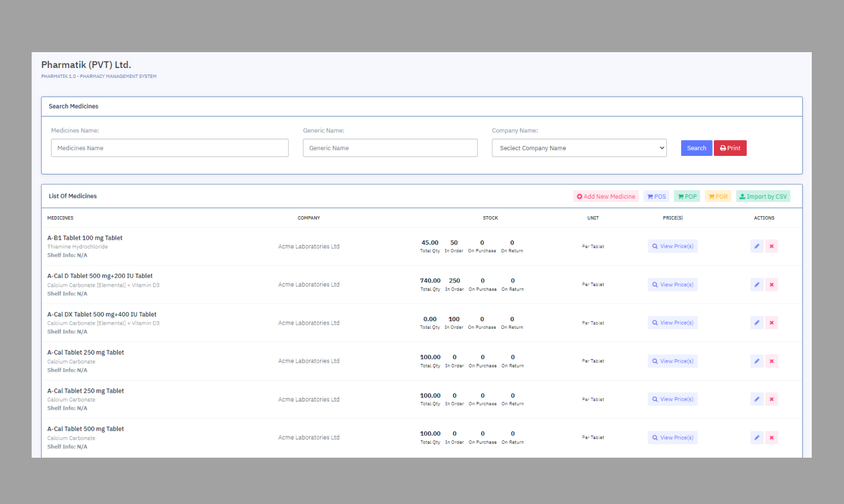The height and width of the screenshot is (504, 844).
Task: Expand Select Company Name dropdown
Action: point(580,148)
